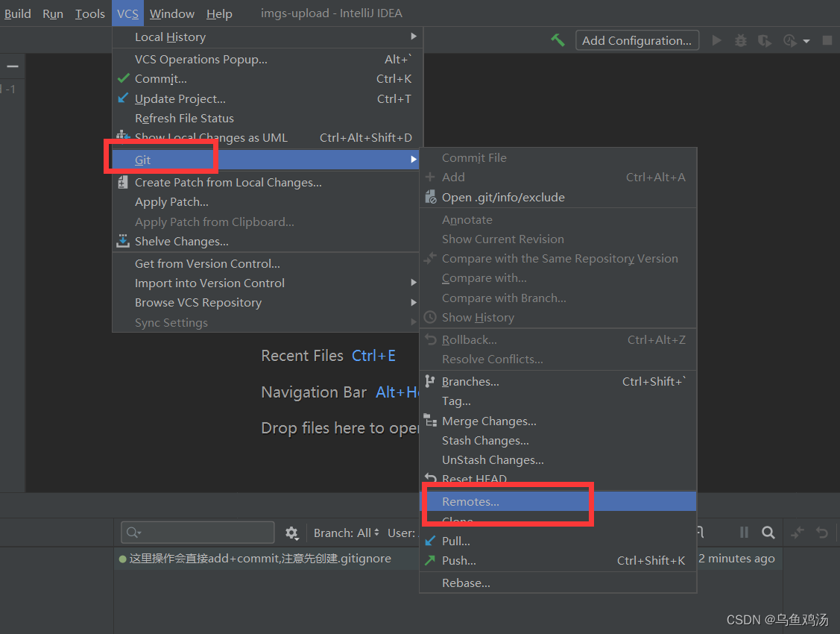Open the Branch: All filter dropdown
840x634 pixels.
click(x=346, y=533)
